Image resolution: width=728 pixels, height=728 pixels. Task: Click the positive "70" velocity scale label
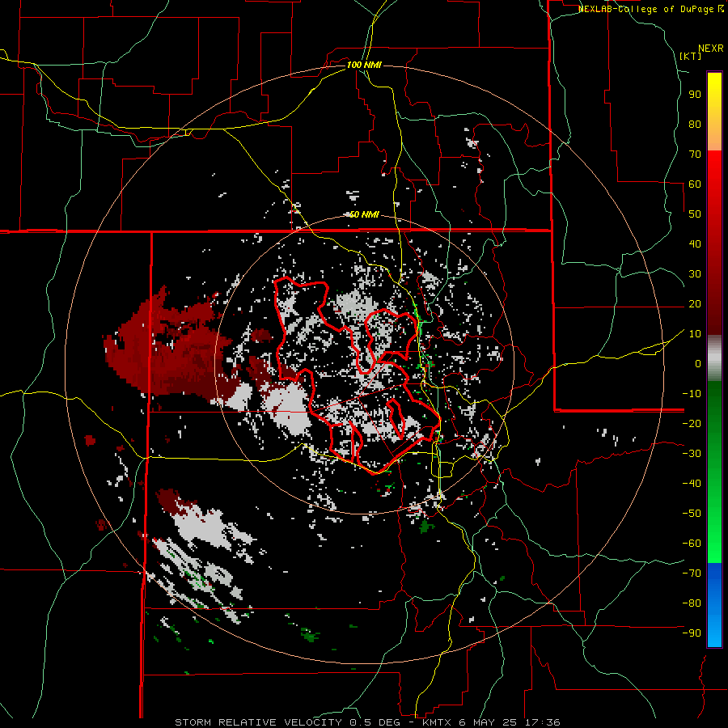695,154
